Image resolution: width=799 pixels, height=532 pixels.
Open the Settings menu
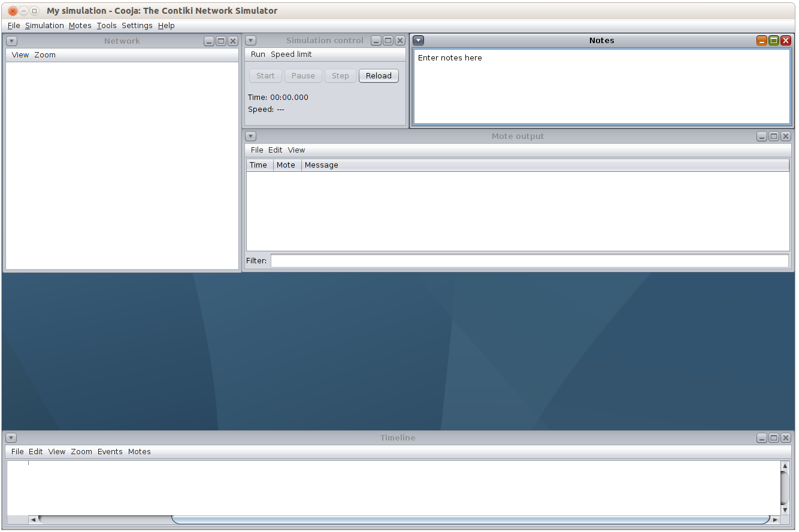click(137, 26)
